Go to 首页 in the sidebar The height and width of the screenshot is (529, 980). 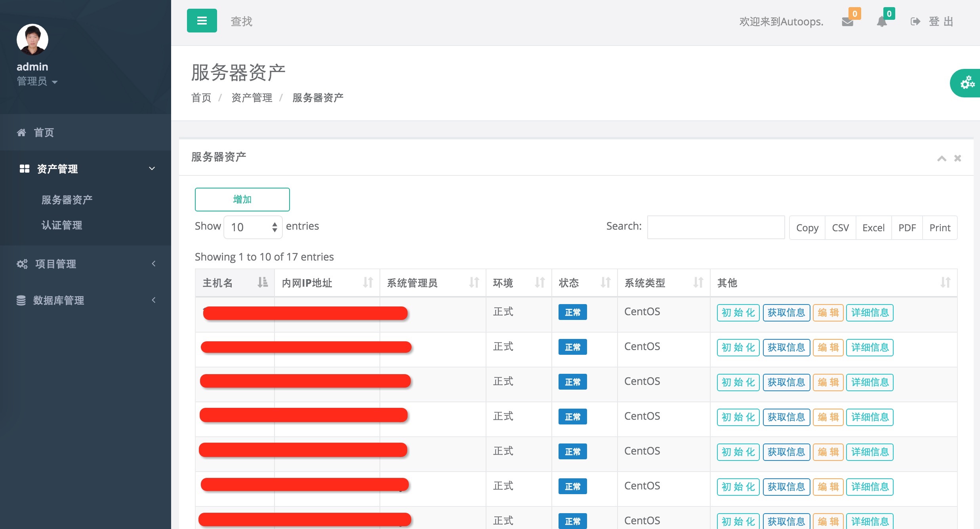tap(44, 132)
